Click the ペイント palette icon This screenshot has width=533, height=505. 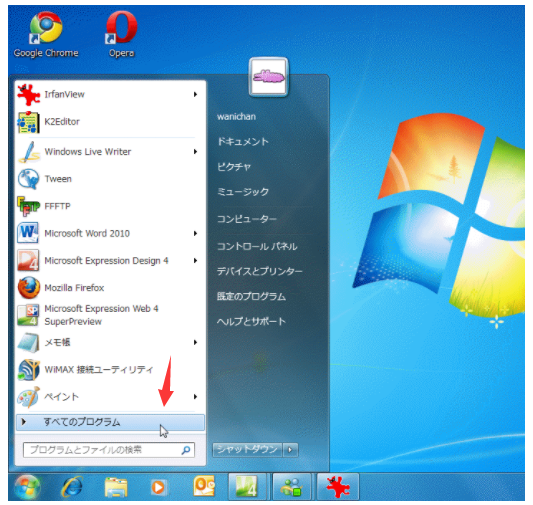point(29,397)
